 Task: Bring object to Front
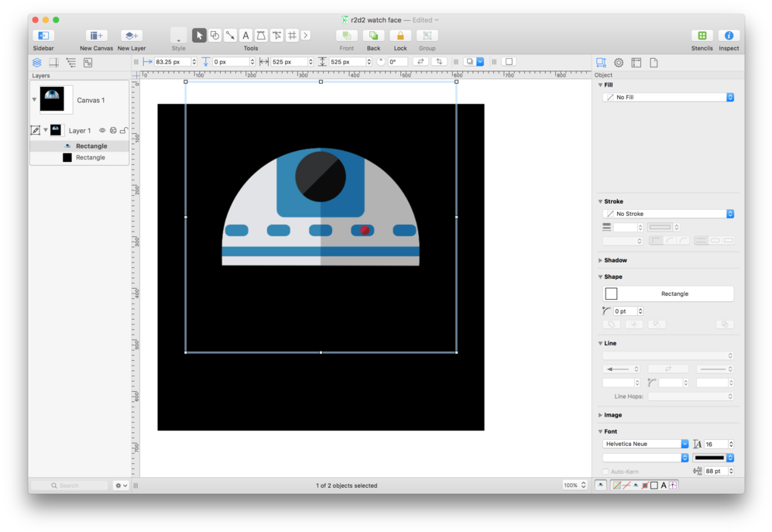click(x=347, y=36)
